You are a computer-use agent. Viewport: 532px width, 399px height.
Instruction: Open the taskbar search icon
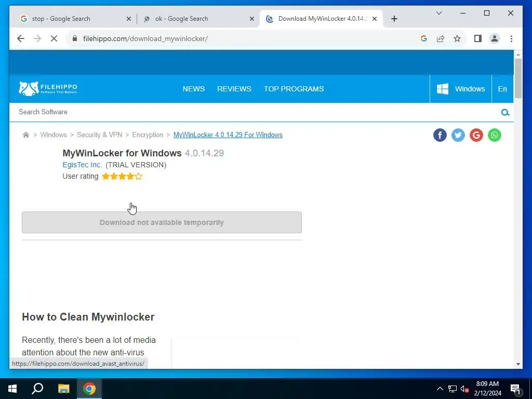tap(37, 389)
